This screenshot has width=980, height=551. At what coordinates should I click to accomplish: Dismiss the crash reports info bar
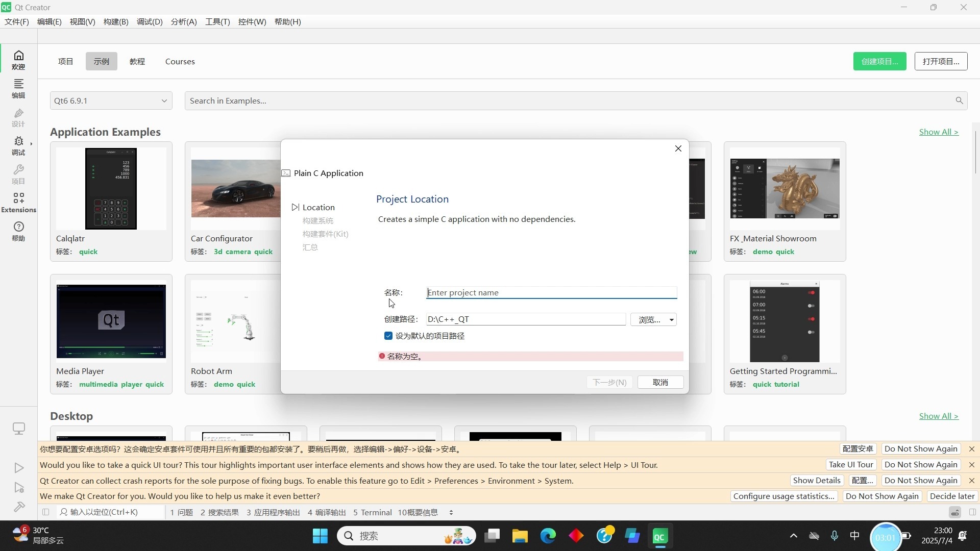(x=972, y=481)
